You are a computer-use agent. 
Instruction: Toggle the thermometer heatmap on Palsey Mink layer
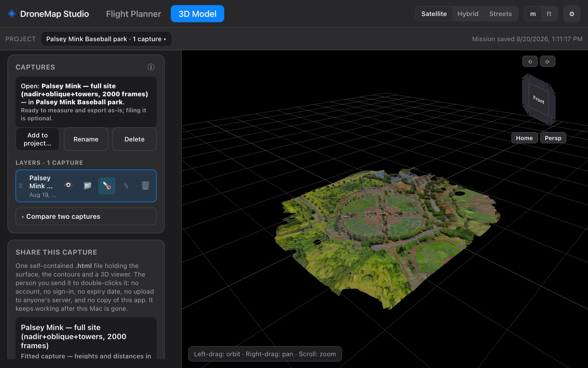click(107, 186)
